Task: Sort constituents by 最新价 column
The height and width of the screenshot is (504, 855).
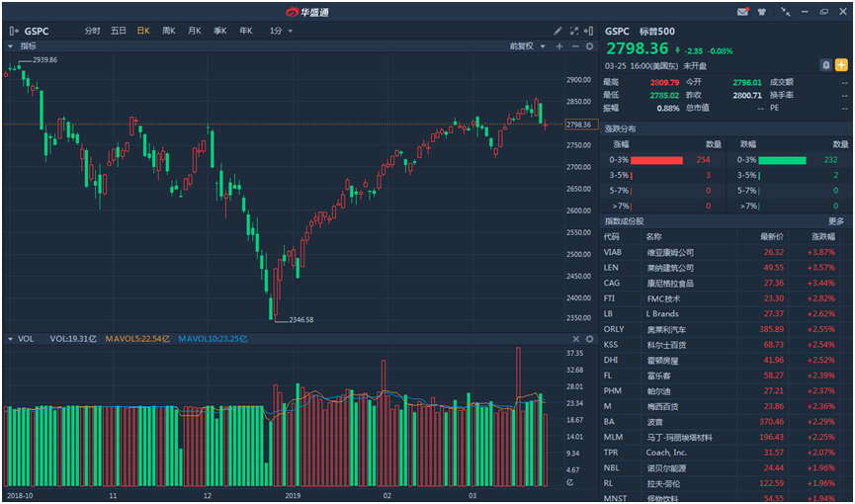Action: point(772,237)
